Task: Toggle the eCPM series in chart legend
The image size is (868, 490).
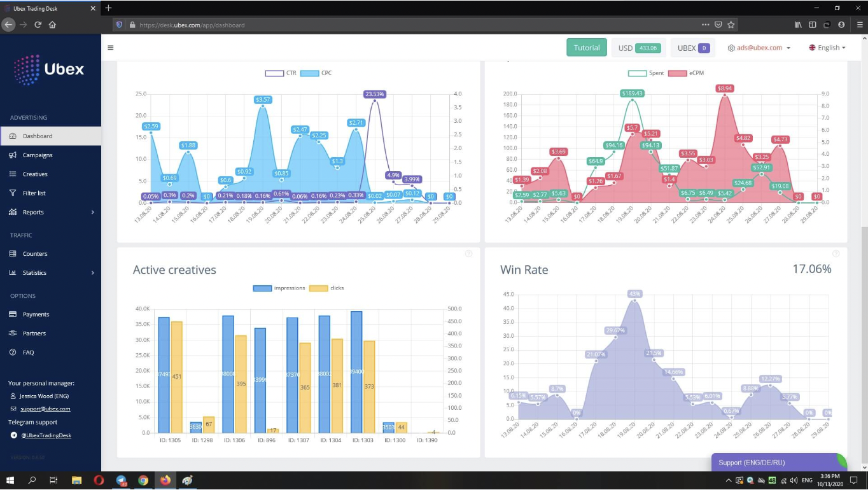Action: [677, 73]
